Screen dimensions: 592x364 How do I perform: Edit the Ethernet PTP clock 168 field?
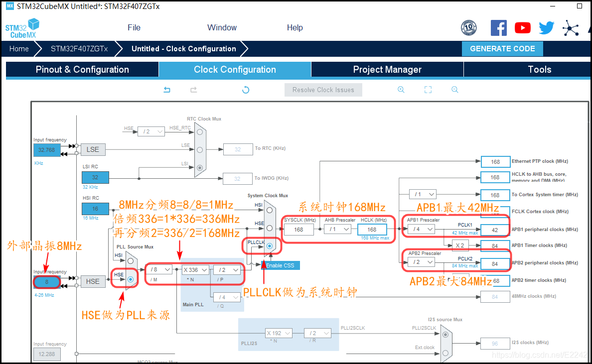pos(495,162)
